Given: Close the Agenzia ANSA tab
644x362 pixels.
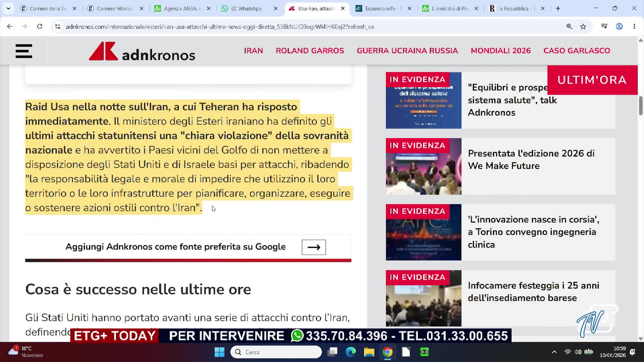Looking at the screenshot, I should (x=209, y=8).
